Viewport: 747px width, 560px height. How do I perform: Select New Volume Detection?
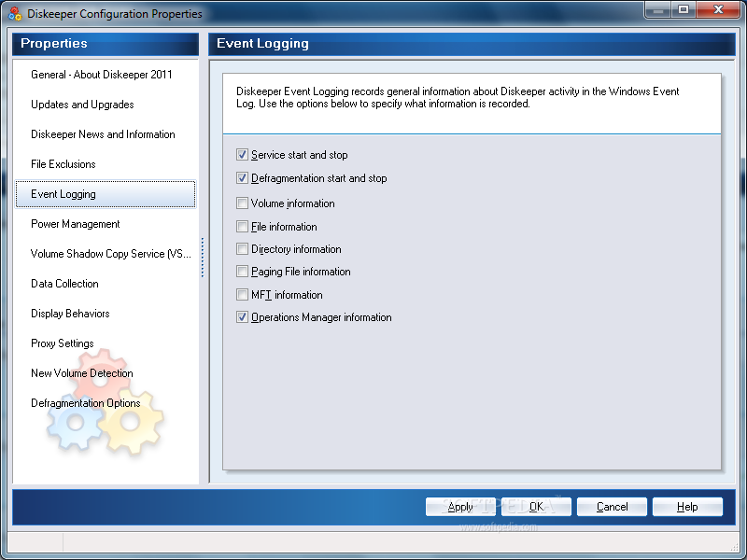point(106,373)
